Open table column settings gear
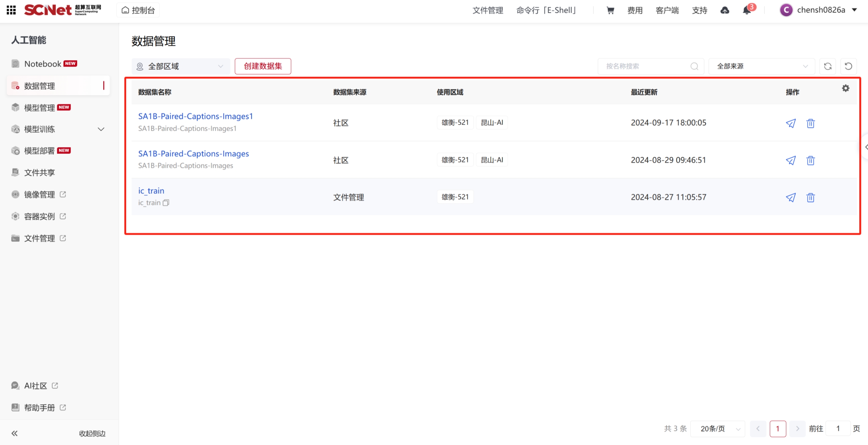The width and height of the screenshot is (868, 445). 845,88
